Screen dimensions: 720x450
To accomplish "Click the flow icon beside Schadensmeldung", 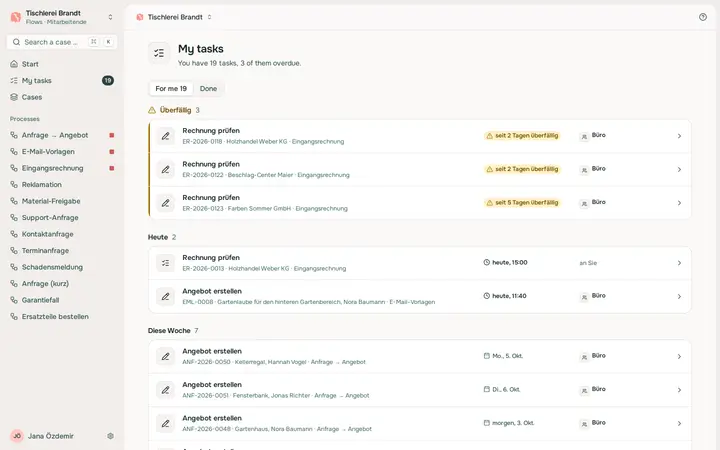I will click(x=14, y=267).
